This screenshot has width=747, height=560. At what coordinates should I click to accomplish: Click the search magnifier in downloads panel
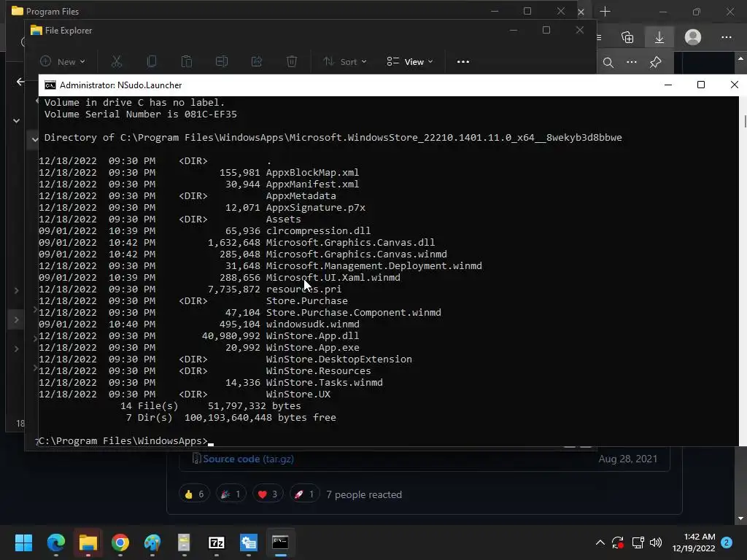point(608,63)
